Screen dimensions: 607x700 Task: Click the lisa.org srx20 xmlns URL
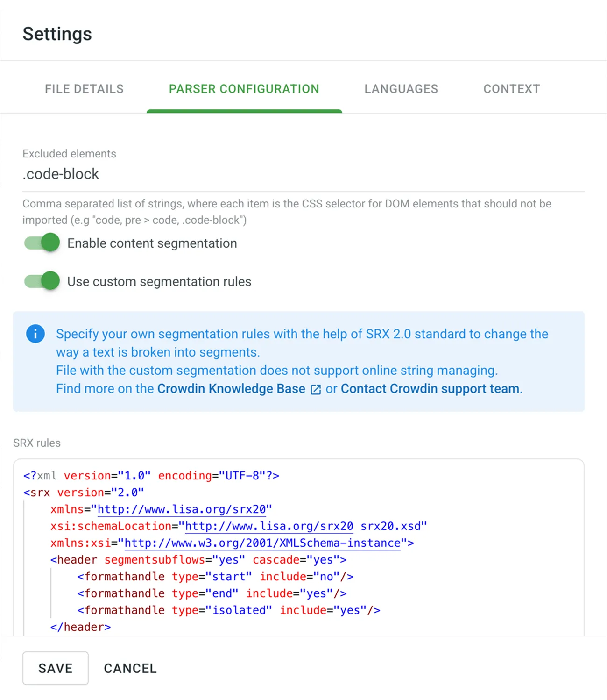pyautogui.click(x=181, y=509)
